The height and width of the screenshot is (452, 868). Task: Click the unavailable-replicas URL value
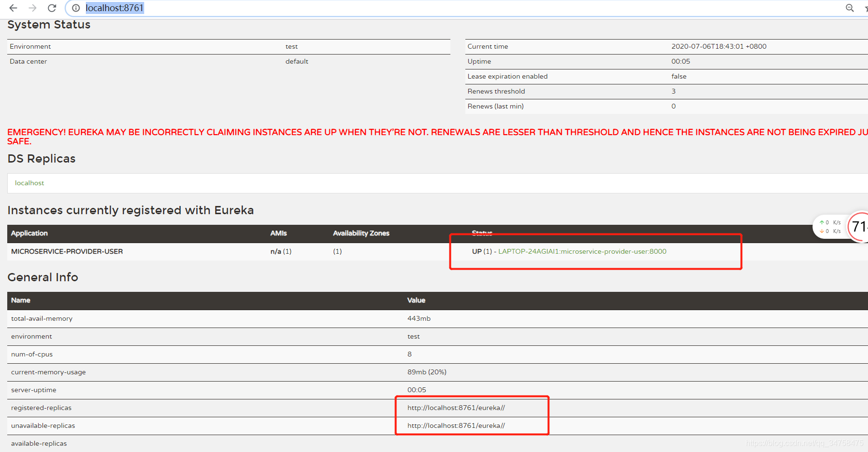point(456,425)
